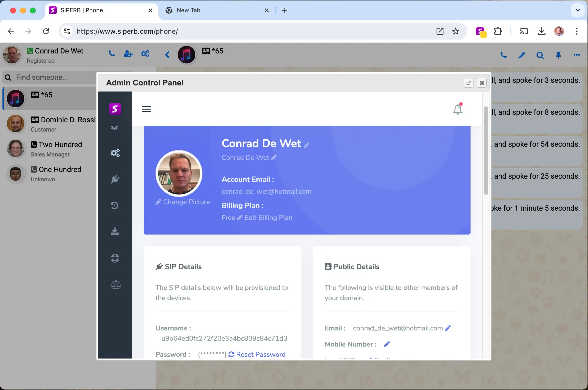
Task: Click the notification bell icon
Action: pyautogui.click(x=457, y=109)
